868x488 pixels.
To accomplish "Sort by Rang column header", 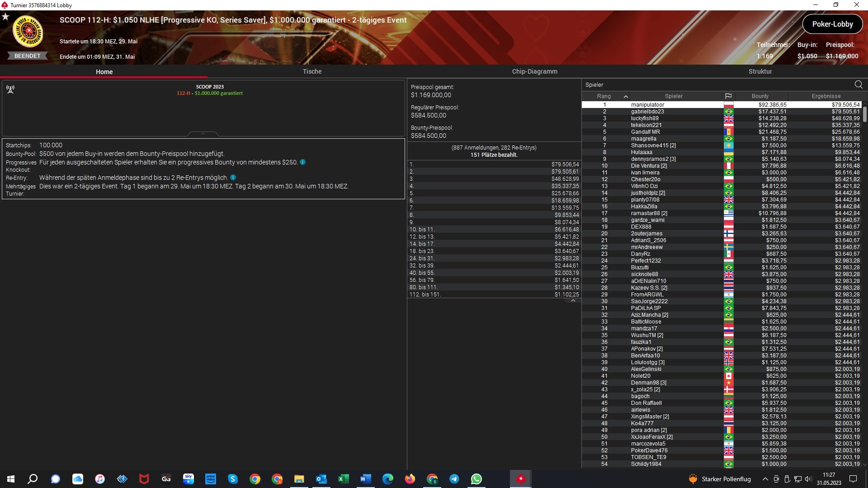I will (x=604, y=96).
